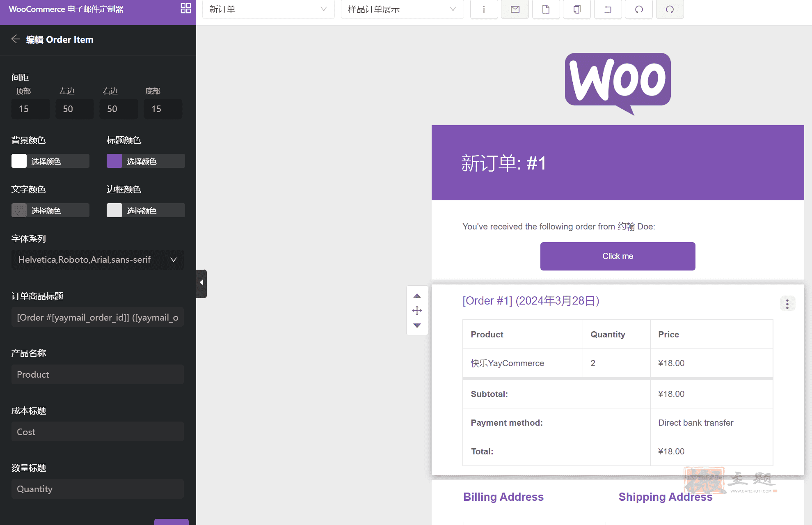Click the 产品名称 field containing Product

[98, 374]
